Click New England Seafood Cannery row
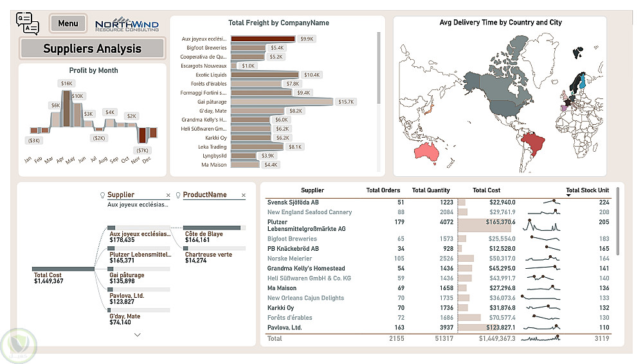 click(x=438, y=212)
